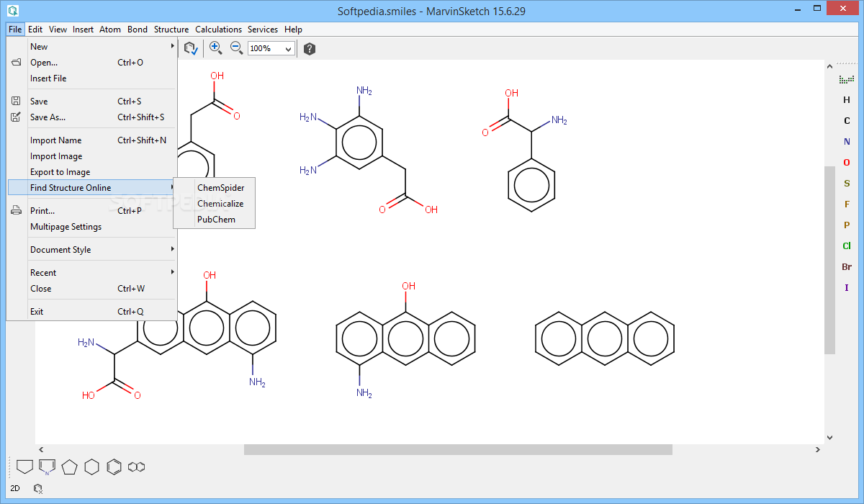Choose PubChem from the submenu
This screenshot has height=504, width=864.
215,220
